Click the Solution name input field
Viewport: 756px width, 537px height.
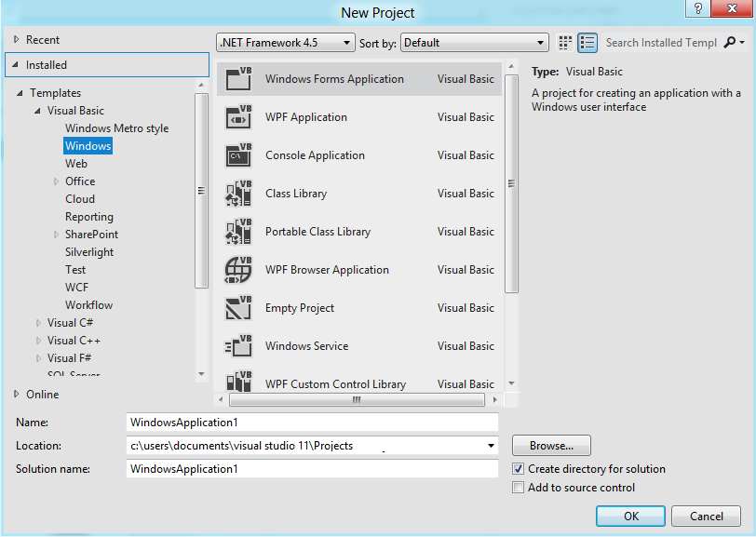312,468
